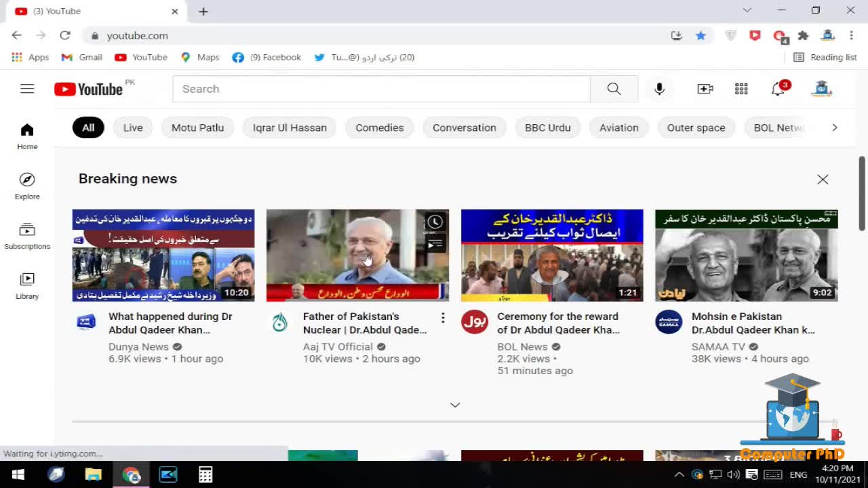Select the Comedies chip
868x488 pixels.
(x=380, y=127)
